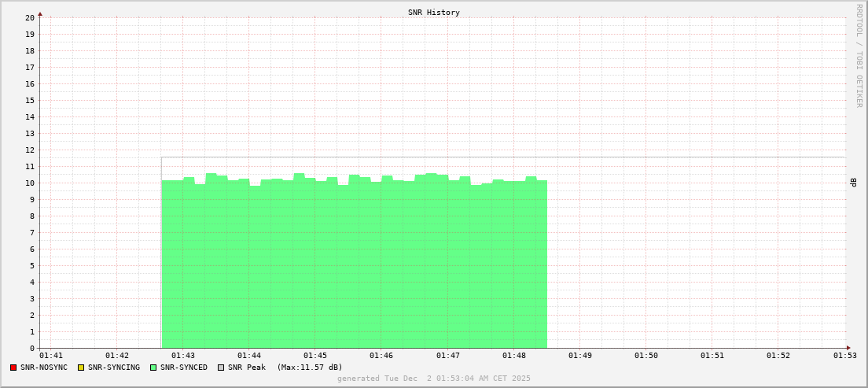Click the Max:11.57 dB peak value text
This screenshot has width=868, height=388.
310,368
